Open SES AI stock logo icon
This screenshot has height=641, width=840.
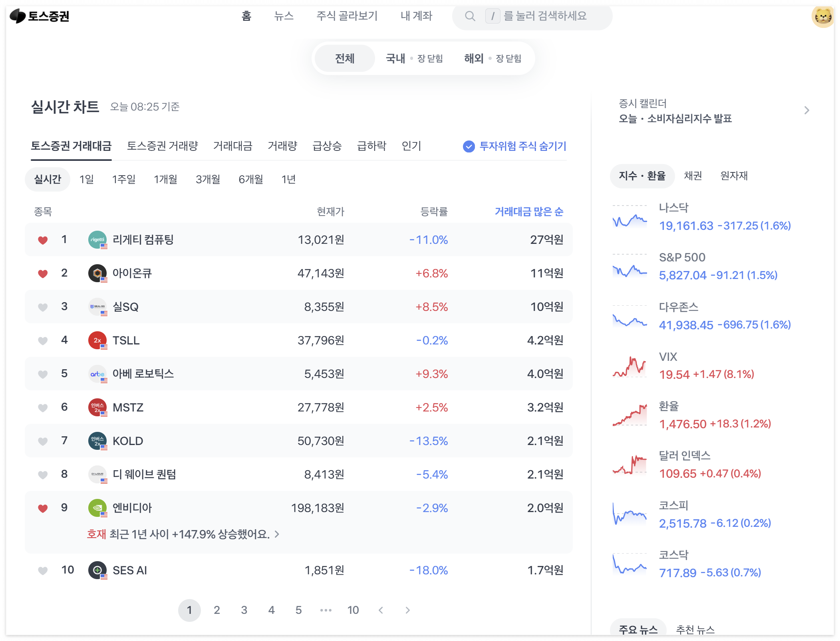coord(97,570)
